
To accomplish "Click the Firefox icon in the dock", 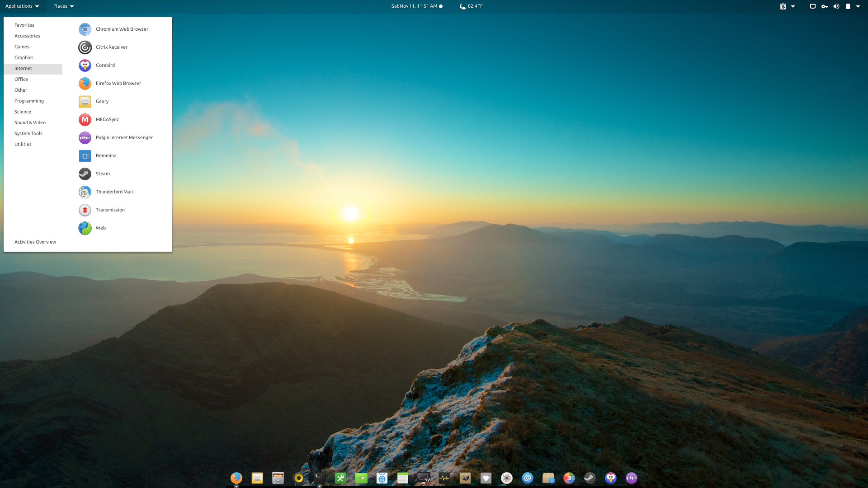I will tap(236, 478).
